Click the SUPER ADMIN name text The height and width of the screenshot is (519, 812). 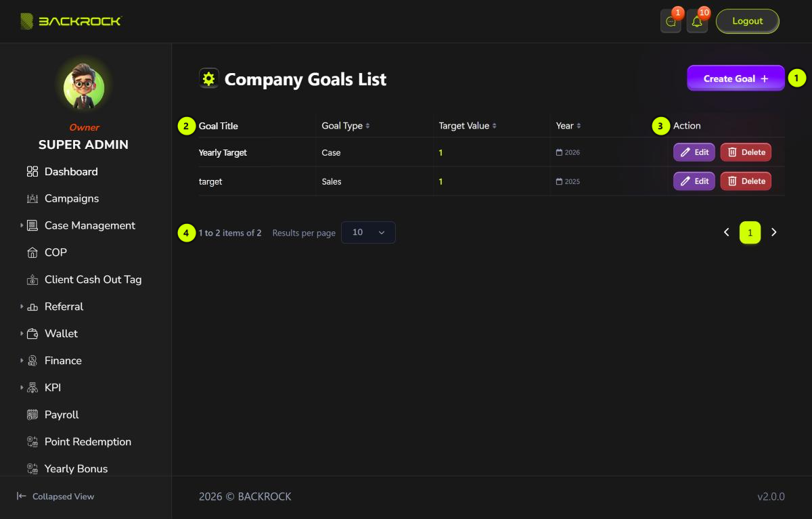tap(83, 145)
